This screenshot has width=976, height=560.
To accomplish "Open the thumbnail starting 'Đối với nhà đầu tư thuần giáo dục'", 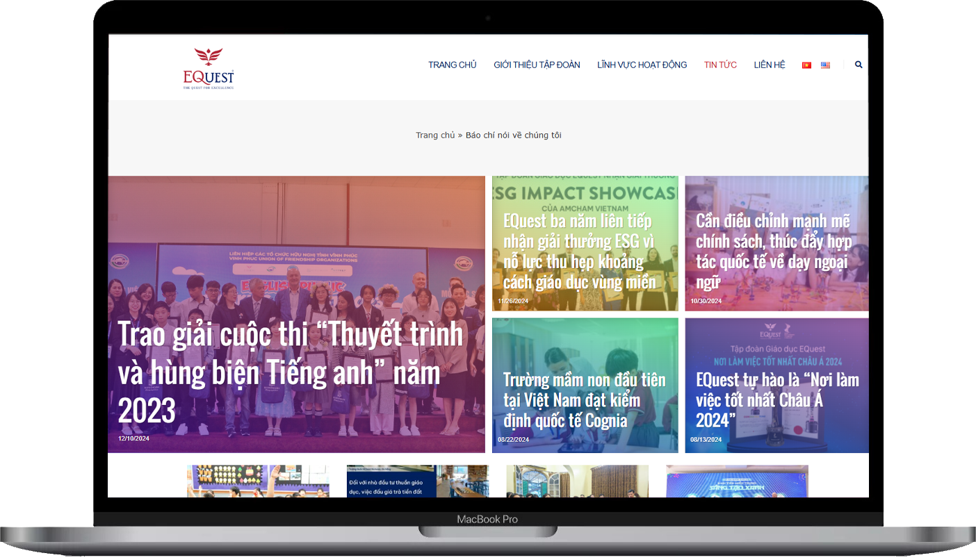I will click(418, 481).
